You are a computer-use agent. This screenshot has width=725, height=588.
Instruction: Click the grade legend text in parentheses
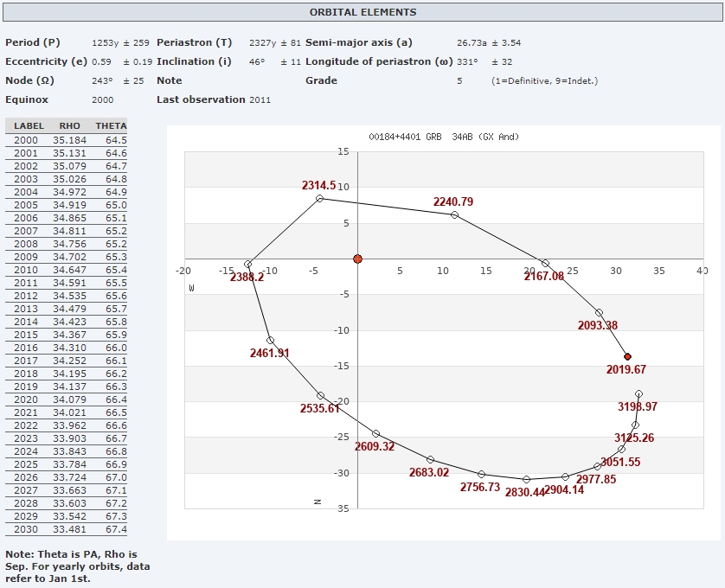pos(544,80)
